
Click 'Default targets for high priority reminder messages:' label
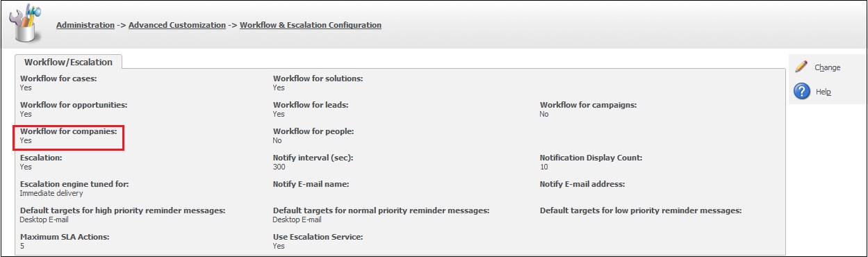[122, 210]
